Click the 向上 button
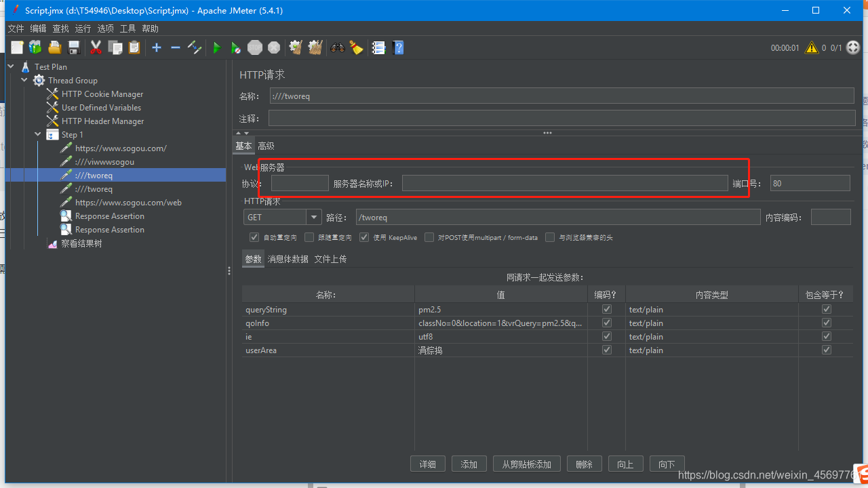The width and height of the screenshot is (868, 488). coord(626,464)
